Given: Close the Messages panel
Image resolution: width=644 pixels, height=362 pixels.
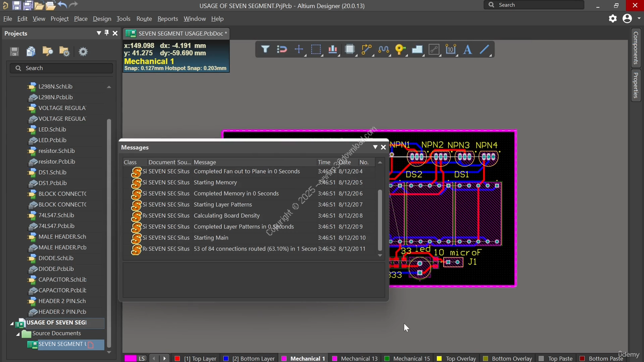Looking at the screenshot, I should tap(383, 147).
